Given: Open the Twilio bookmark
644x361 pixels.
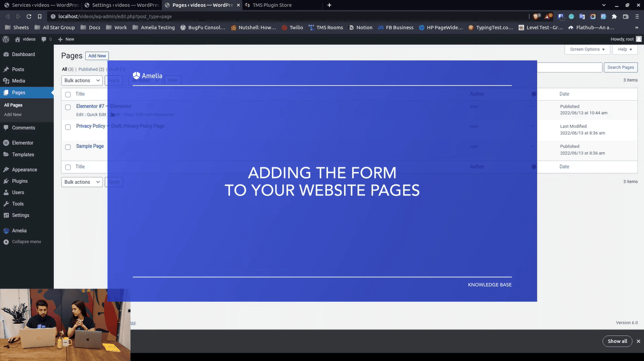Looking at the screenshot, I should pyautogui.click(x=293, y=27).
